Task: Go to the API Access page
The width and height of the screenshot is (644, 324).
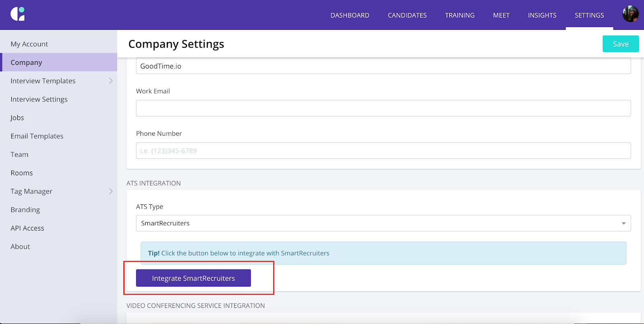Action: [x=27, y=228]
